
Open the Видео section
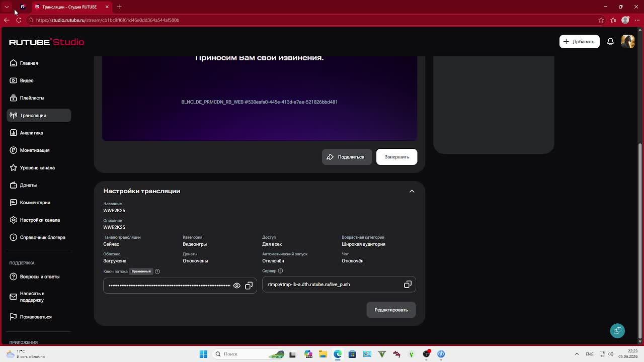27,80
